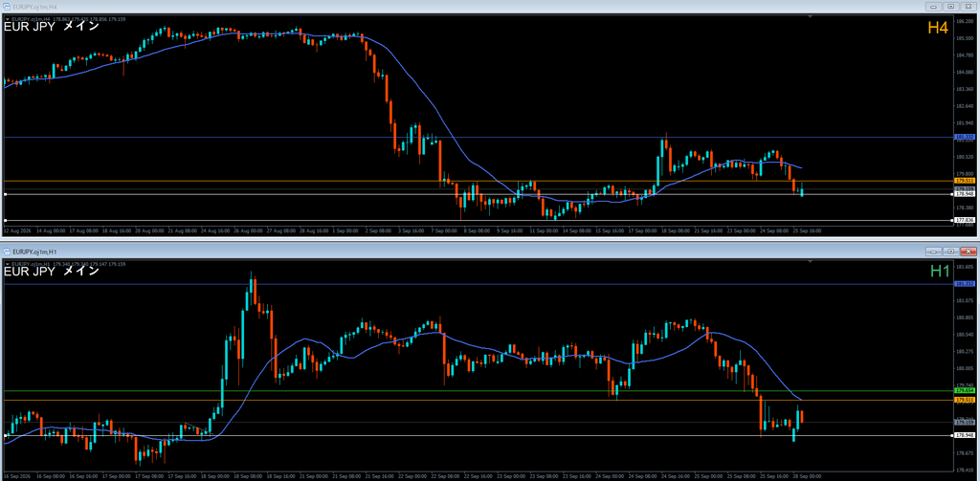Screen dimensions: 980x481
Task: Maximize the EURJPY H4 chart window
Action: click(x=950, y=7)
